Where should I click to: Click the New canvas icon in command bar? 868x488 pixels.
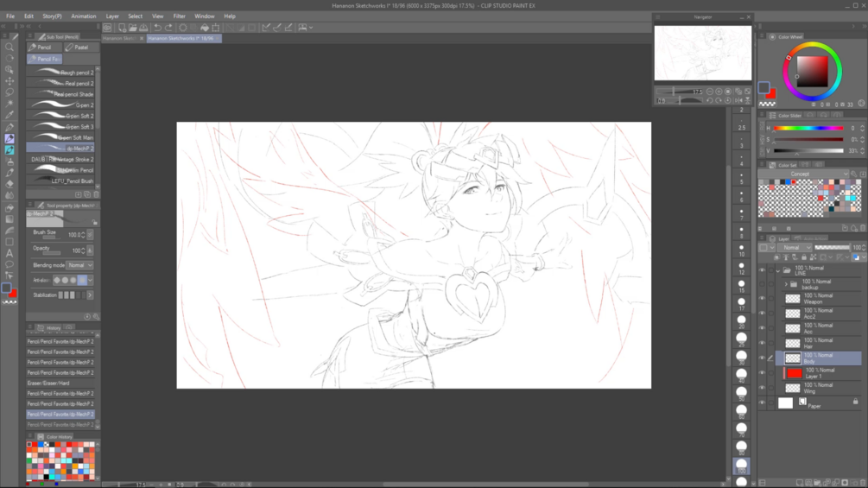tap(123, 27)
